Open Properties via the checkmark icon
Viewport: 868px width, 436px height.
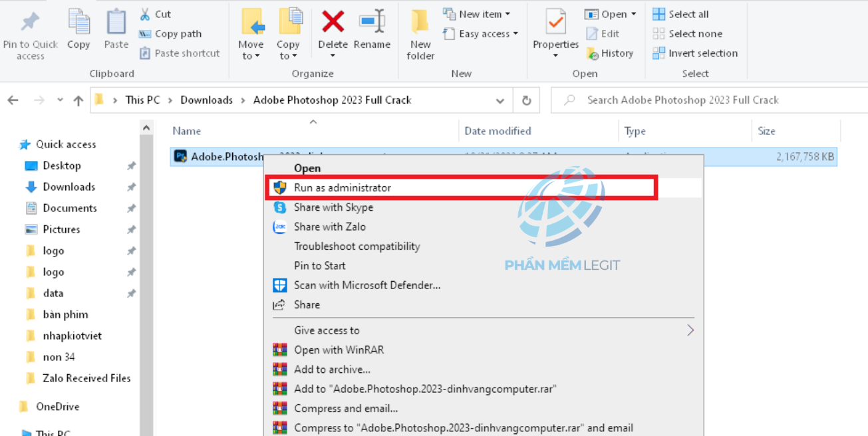(x=555, y=22)
